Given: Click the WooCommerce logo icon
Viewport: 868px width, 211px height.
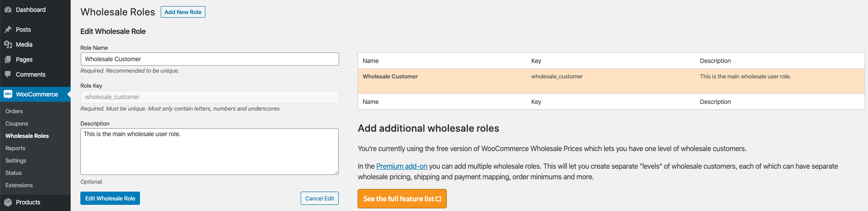Looking at the screenshot, I should [x=8, y=94].
